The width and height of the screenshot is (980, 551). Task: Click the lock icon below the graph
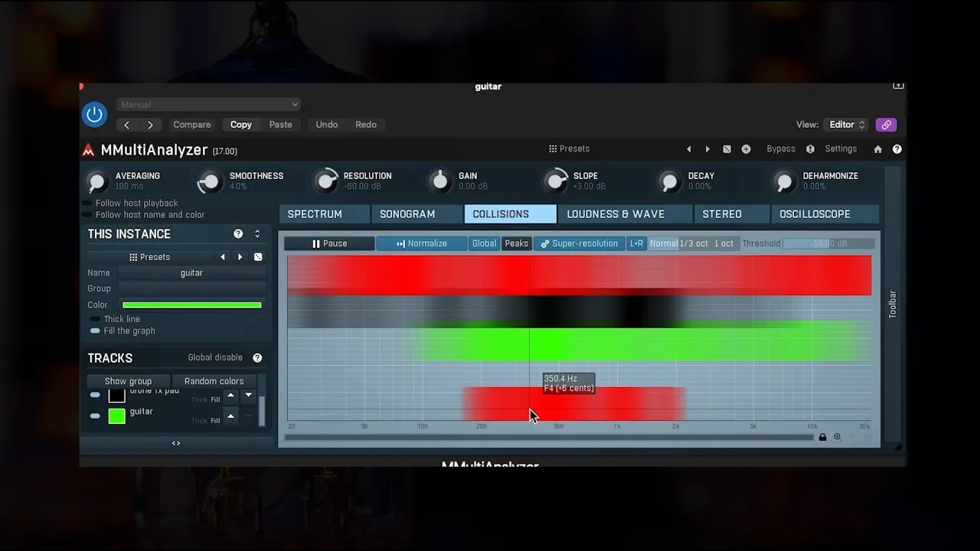tap(822, 437)
